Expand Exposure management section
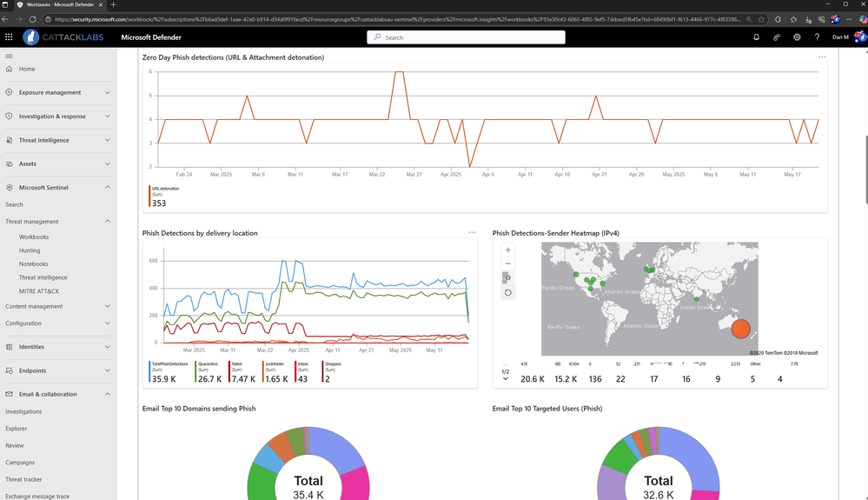The height and width of the screenshot is (500, 868). coord(108,92)
